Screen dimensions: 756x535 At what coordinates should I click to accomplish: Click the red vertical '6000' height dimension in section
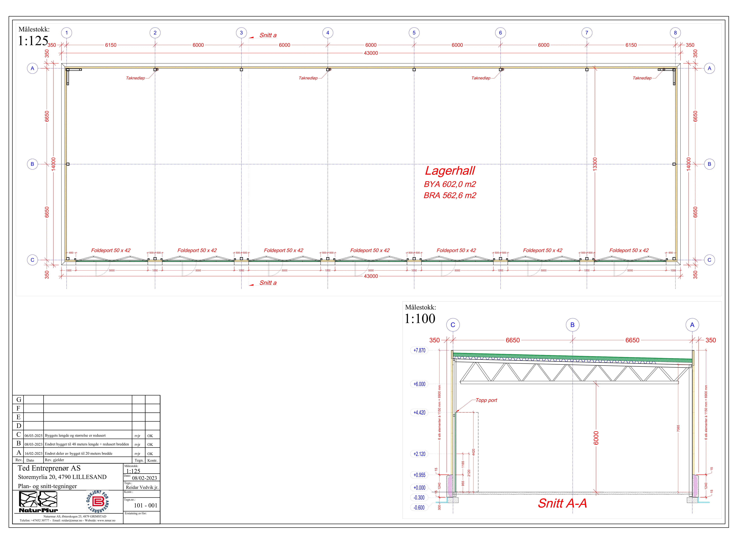point(596,438)
